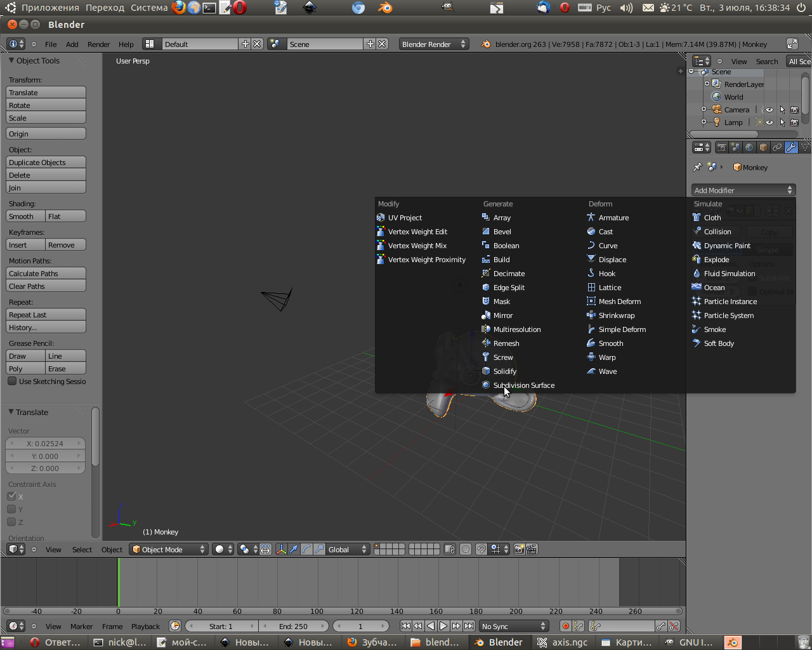Screen dimensions: 812x650
Task: Open Object Constraints chain icon
Action: (x=777, y=147)
